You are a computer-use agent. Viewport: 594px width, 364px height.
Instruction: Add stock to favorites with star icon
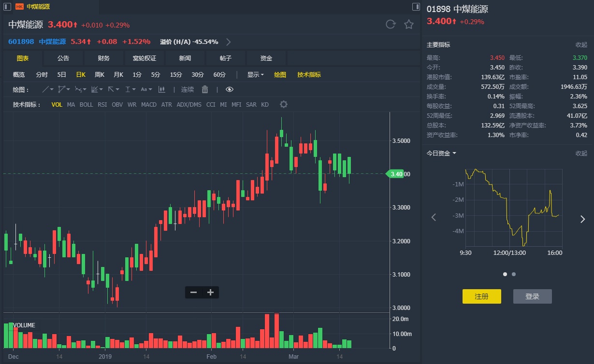[409, 24]
